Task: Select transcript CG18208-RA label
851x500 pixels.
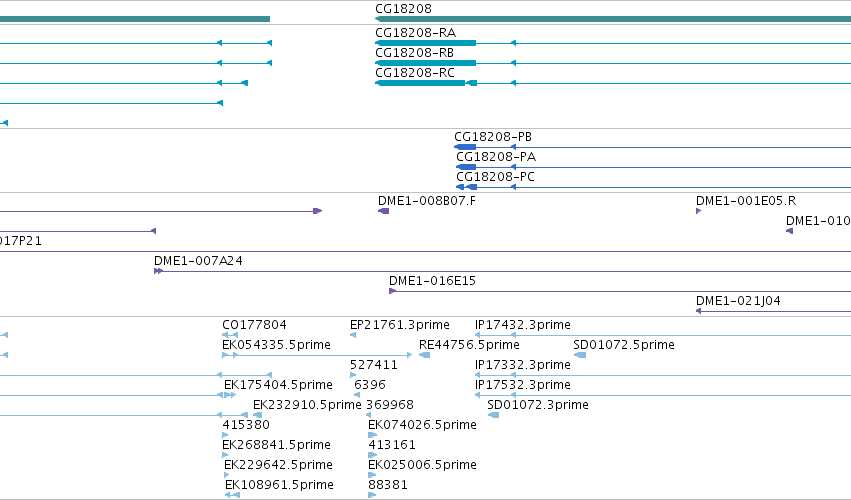Action: click(x=415, y=33)
